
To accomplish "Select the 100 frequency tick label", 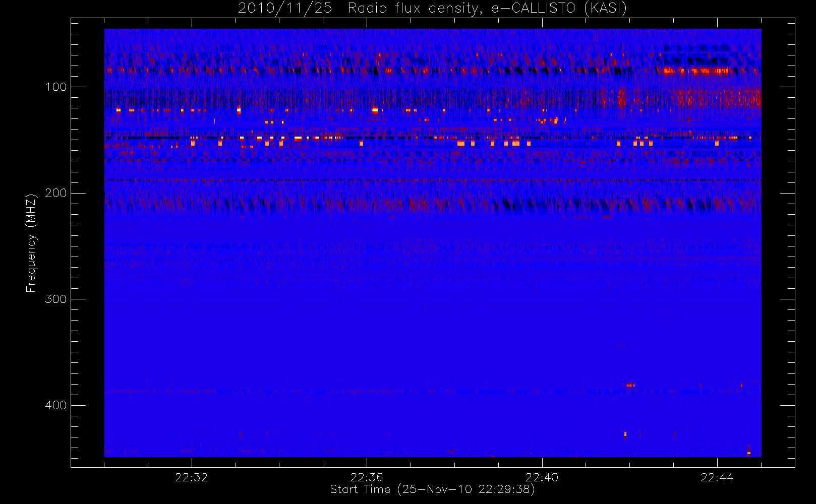I will point(56,87).
